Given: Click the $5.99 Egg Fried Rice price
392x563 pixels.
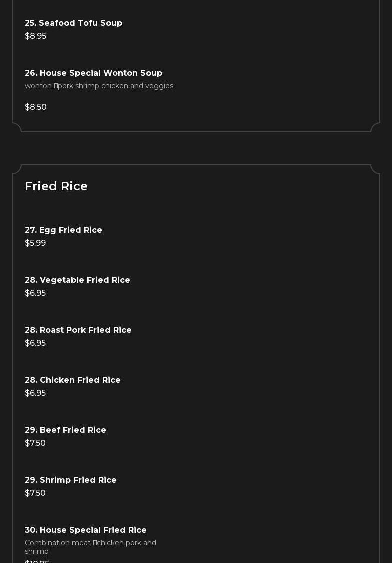Looking at the screenshot, I should coord(35,243).
